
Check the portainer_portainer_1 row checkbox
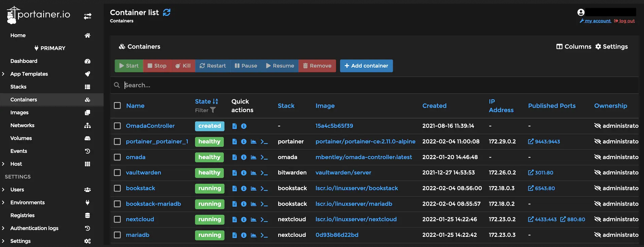pos(117,142)
